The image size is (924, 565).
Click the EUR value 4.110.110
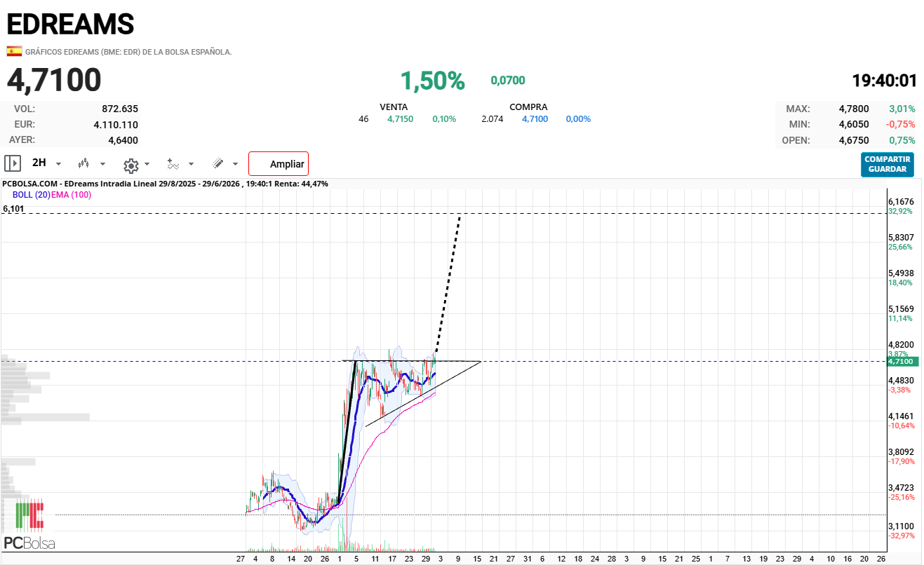(x=116, y=124)
